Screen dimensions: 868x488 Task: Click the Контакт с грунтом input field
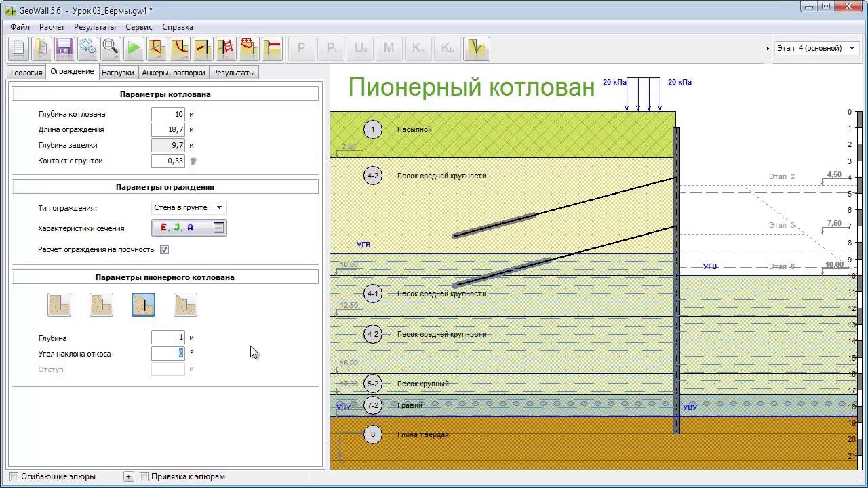pos(168,161)
